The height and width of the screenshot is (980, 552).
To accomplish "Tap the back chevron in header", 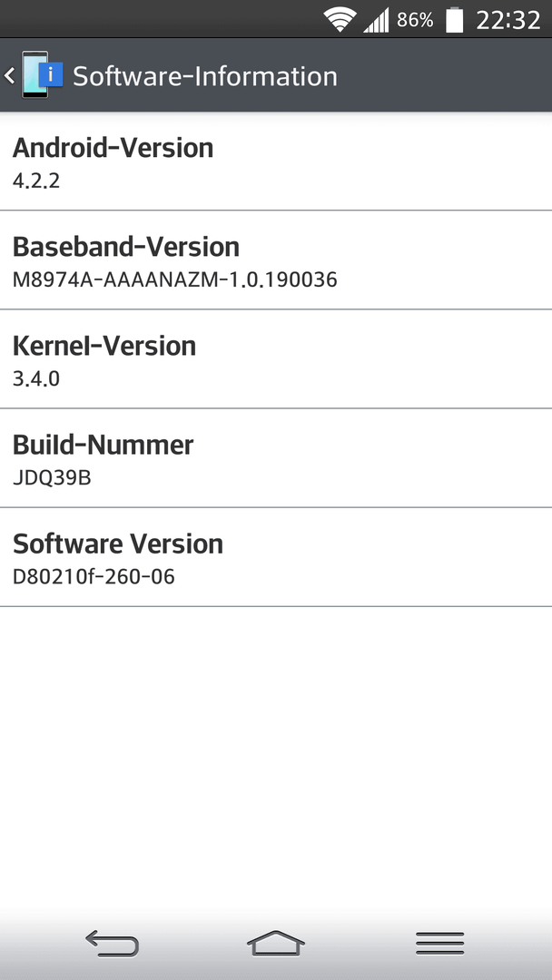I will [x=9, y=75].
